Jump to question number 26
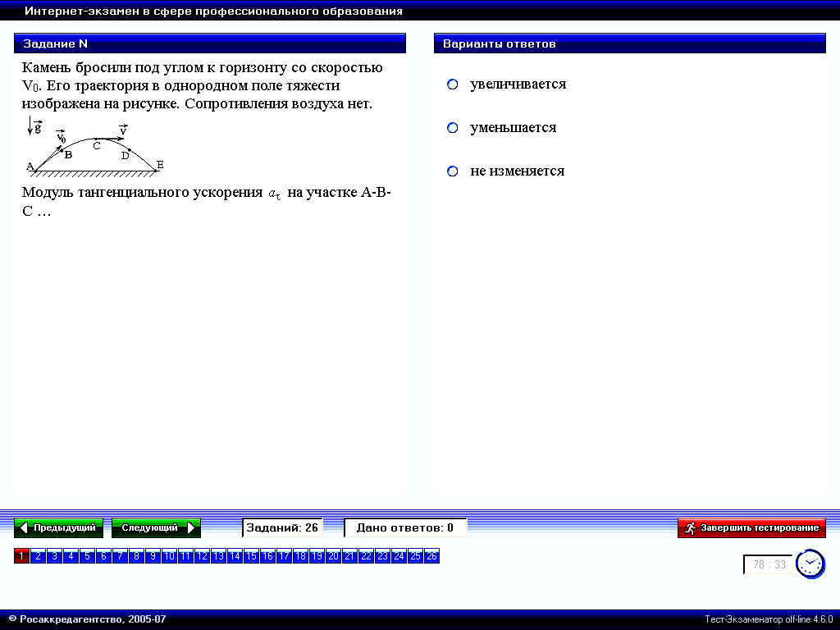Viewport: 840px width, 630px height. (431, 556)
